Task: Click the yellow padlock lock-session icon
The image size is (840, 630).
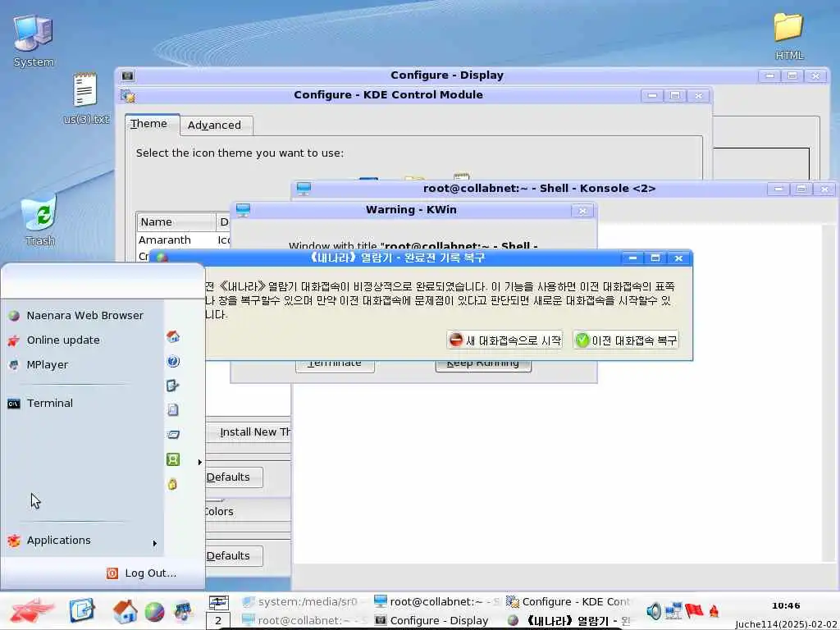Action: [172, 484]
